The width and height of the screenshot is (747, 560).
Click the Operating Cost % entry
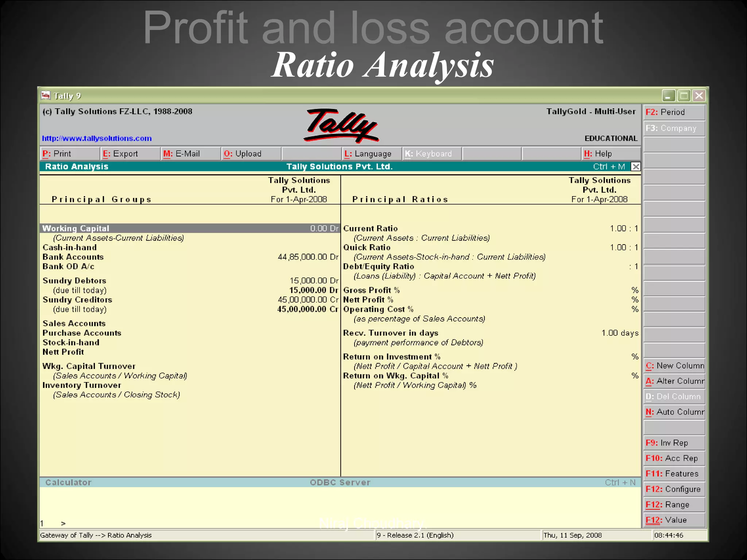click(491, 309)
